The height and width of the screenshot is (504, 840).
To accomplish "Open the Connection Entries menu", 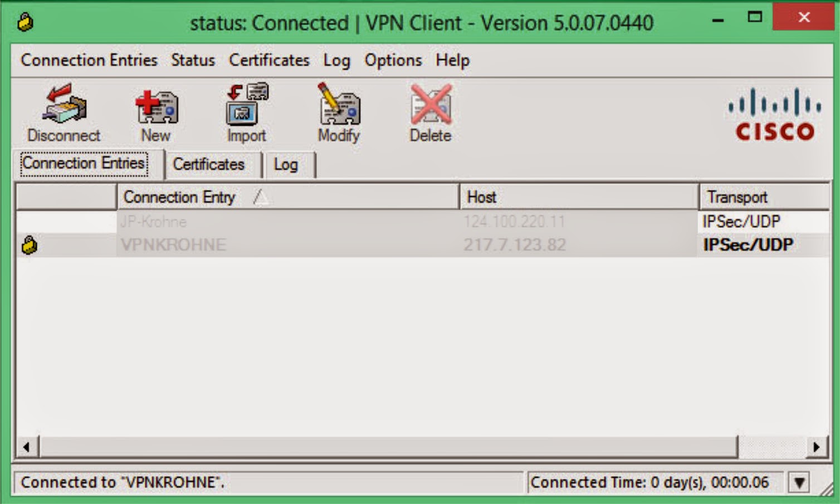I will click(89, 60).
